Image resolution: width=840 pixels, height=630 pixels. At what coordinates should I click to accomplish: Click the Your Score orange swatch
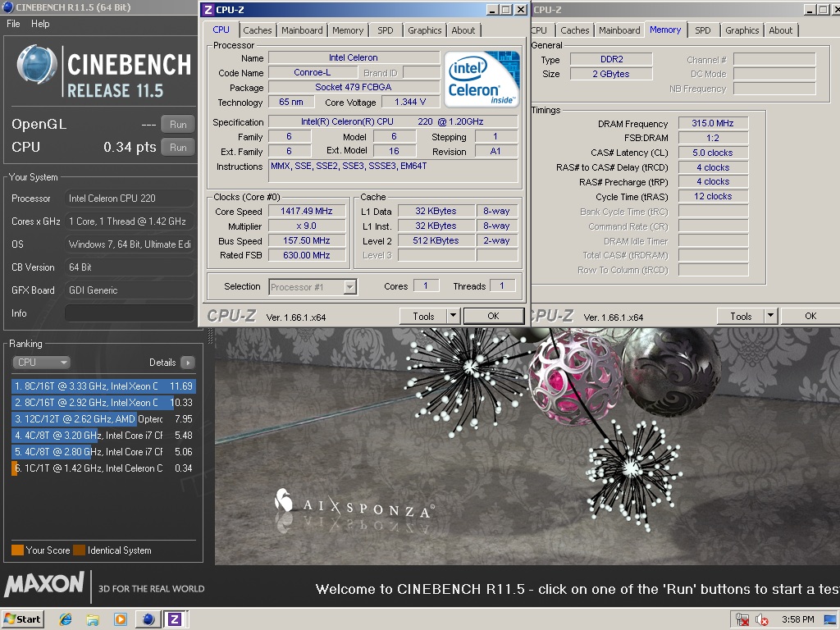18,550
